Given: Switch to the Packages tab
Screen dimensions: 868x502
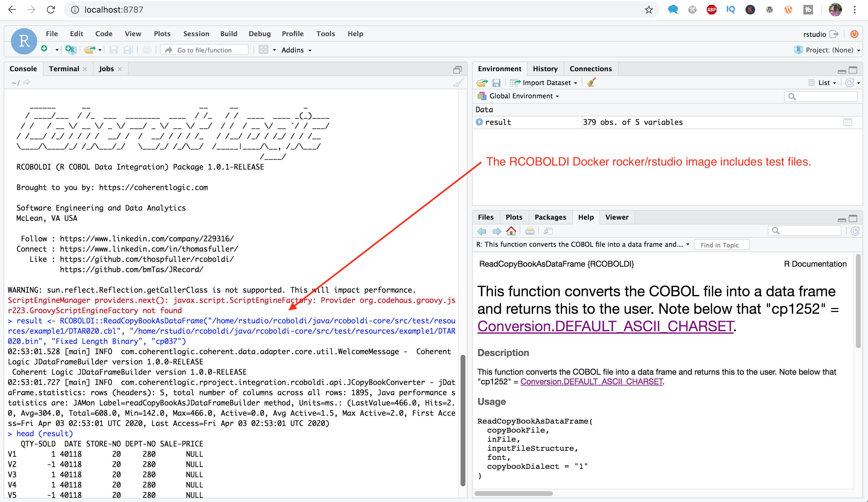Looking at the screenshot, I should click(x=550, y=217).
